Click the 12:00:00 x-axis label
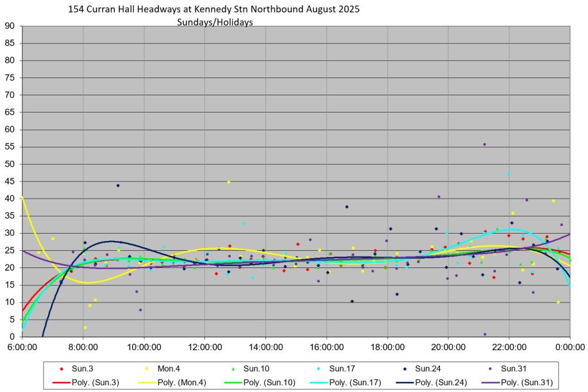 click(x=205, y=347)
